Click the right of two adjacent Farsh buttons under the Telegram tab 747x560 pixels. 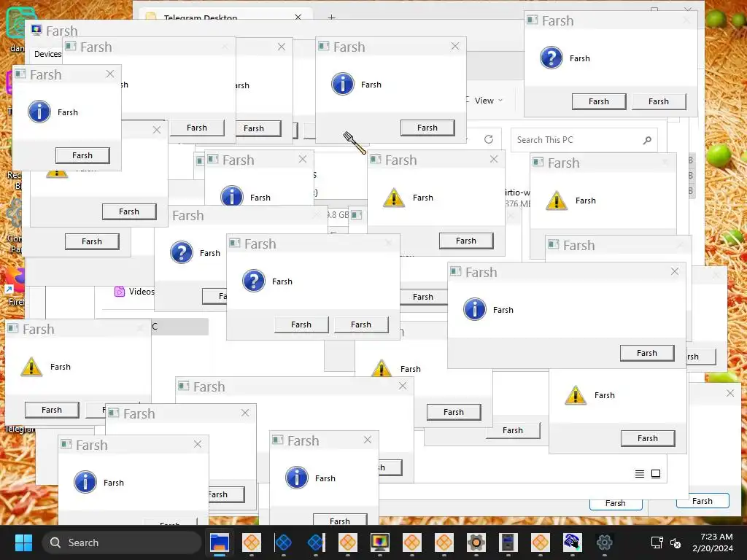point(258,128)
